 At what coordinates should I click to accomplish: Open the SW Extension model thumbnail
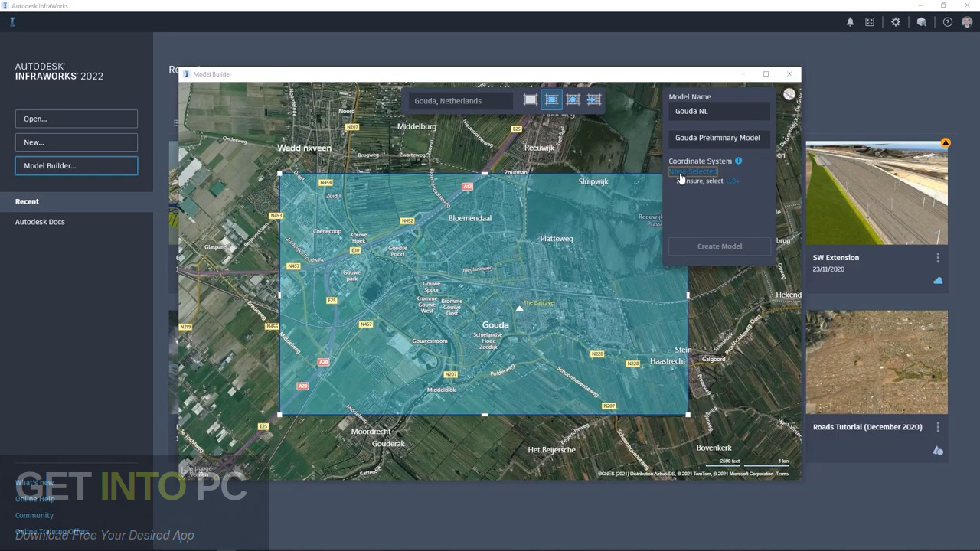pos(877,193)
